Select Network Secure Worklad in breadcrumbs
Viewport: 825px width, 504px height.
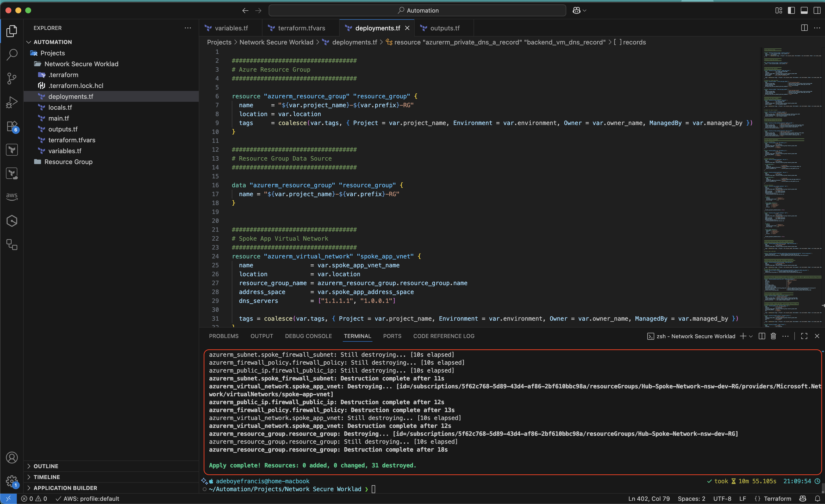pos(276,42)
